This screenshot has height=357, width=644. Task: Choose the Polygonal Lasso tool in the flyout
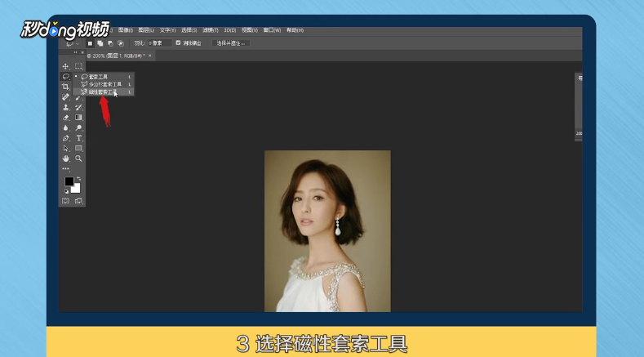pos(104,84)
